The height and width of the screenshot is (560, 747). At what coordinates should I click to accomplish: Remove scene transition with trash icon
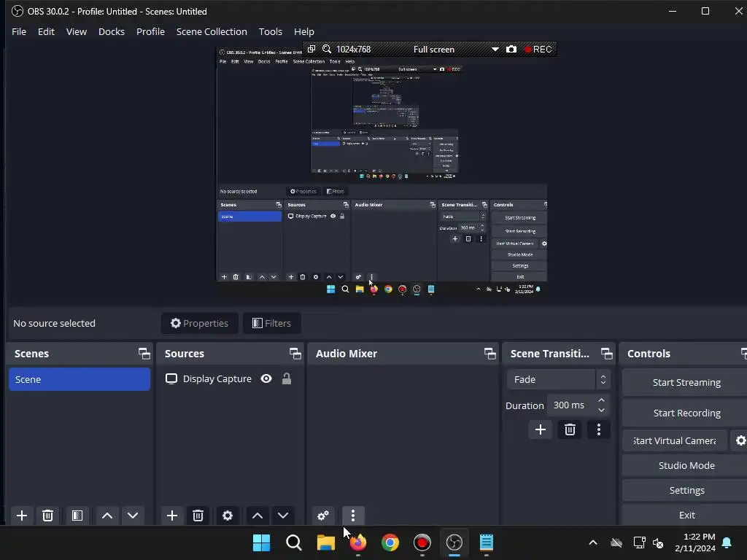pyautogui.click(x=570, y=429)
